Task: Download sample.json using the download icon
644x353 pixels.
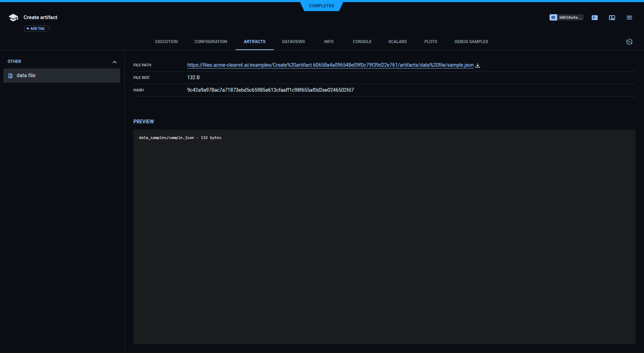Action: click(478, 65)
